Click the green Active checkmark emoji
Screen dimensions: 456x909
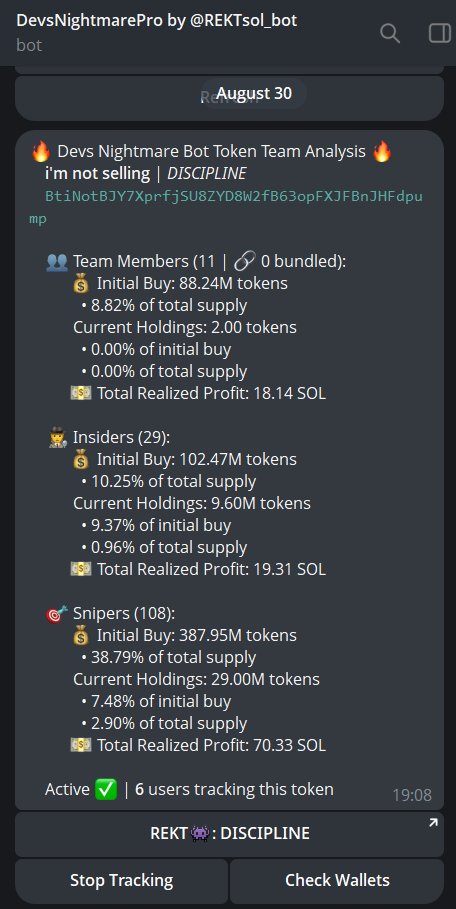click(106, 790)
